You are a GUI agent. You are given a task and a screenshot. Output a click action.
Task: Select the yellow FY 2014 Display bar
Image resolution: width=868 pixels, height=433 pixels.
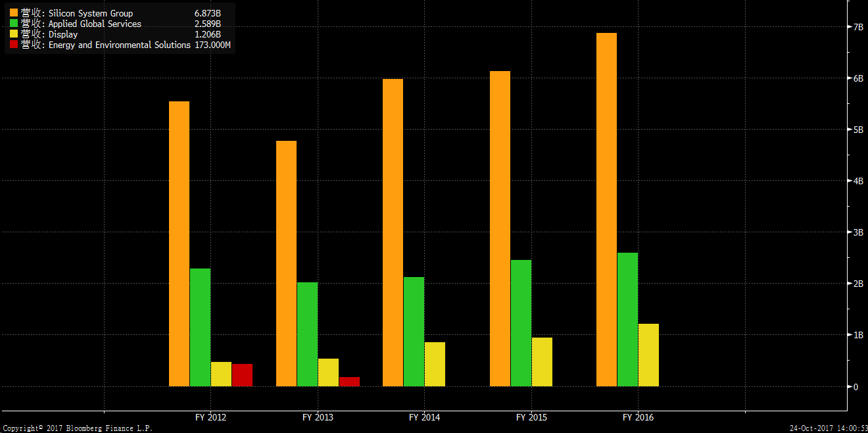tap(435, 364)
